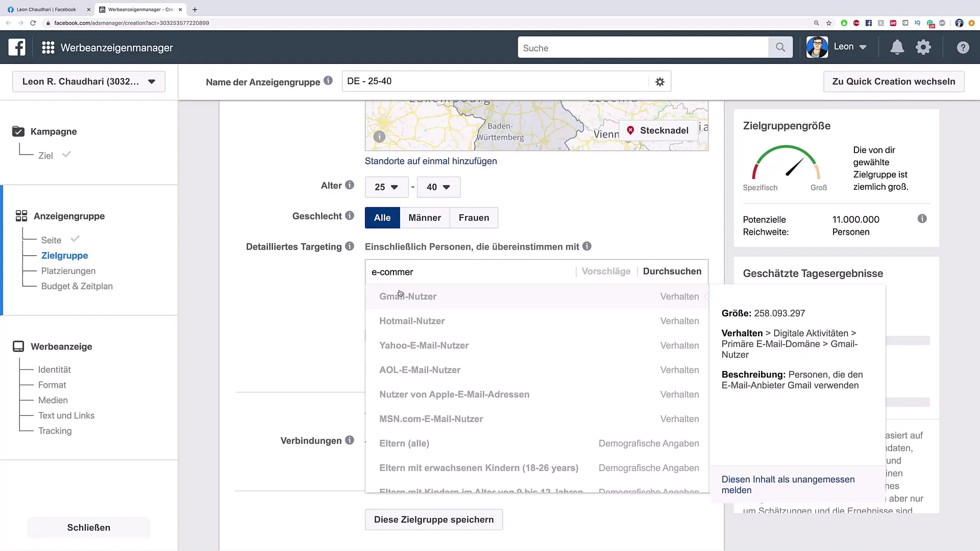
Task: Click the Facebook apps grid icon
Action: coord(48,47)
